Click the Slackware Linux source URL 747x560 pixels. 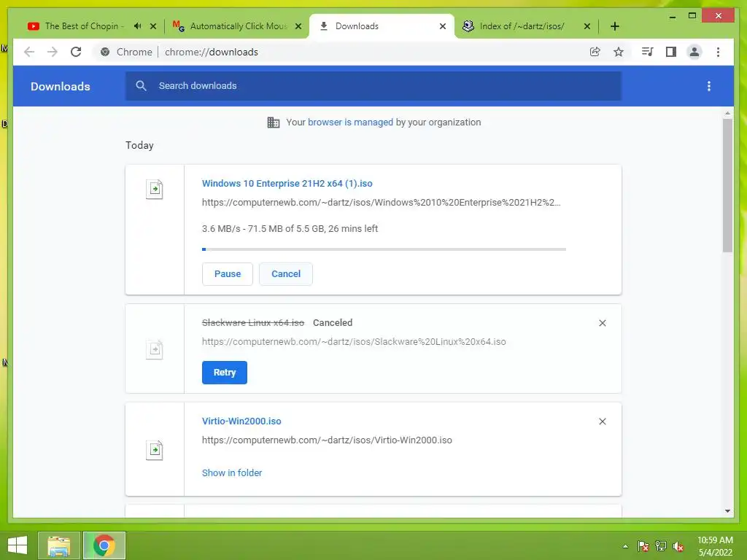[x=354, y=341]
